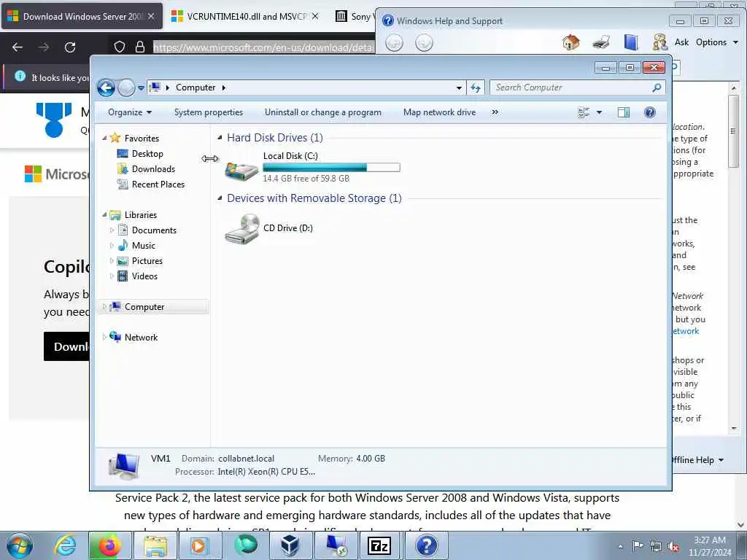Click the Help and Support taskbar icon

[x=426, y=545]
